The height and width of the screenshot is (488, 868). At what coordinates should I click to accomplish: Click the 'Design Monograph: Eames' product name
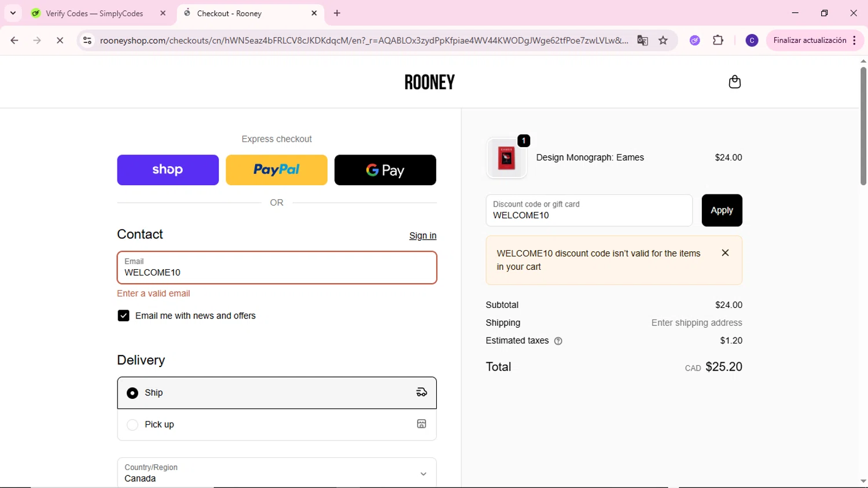click(x=590, y=157)
